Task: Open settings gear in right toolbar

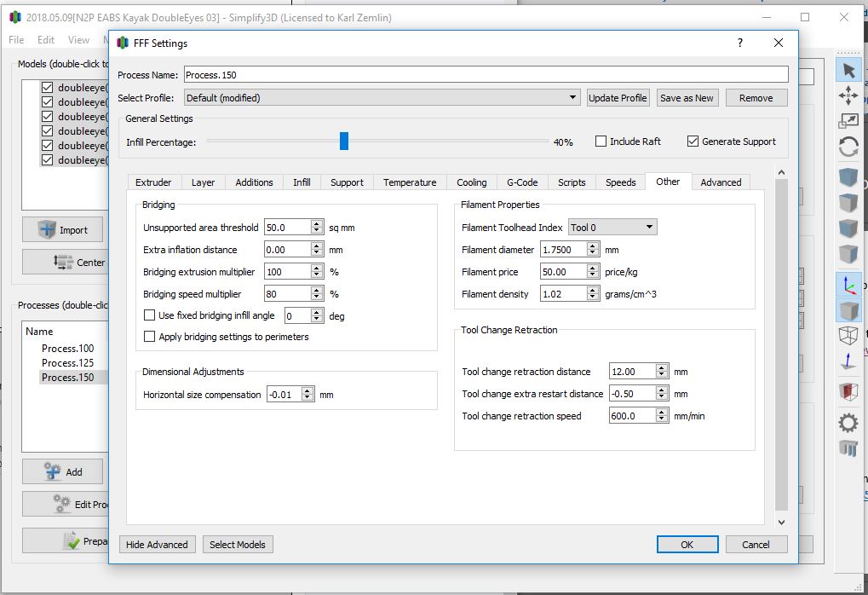Action: (848, 423)
